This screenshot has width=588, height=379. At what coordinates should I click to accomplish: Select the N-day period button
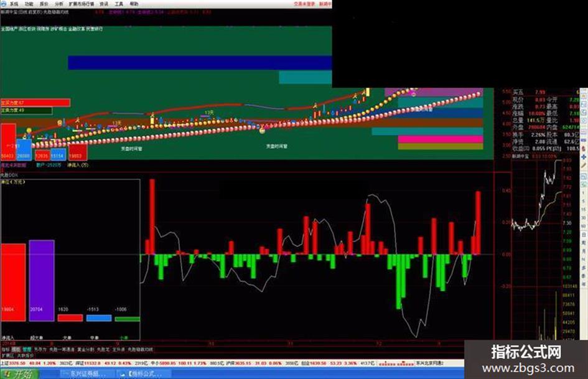584,260
